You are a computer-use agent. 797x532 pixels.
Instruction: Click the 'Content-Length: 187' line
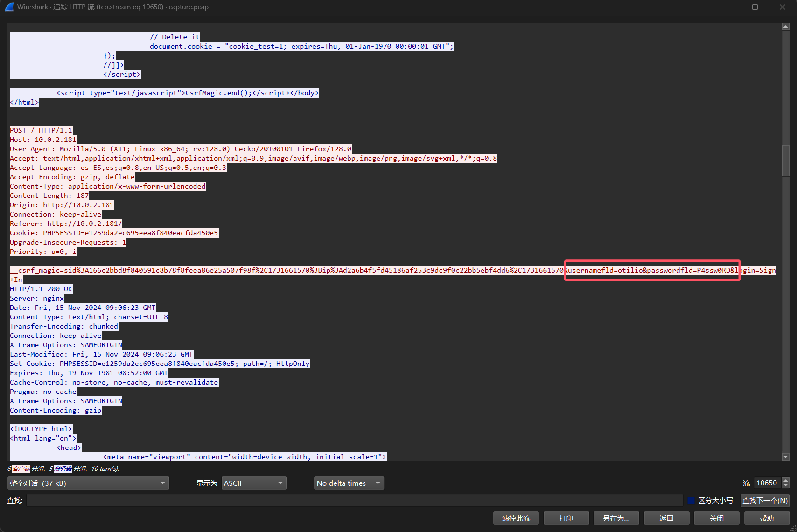point(49,196)
